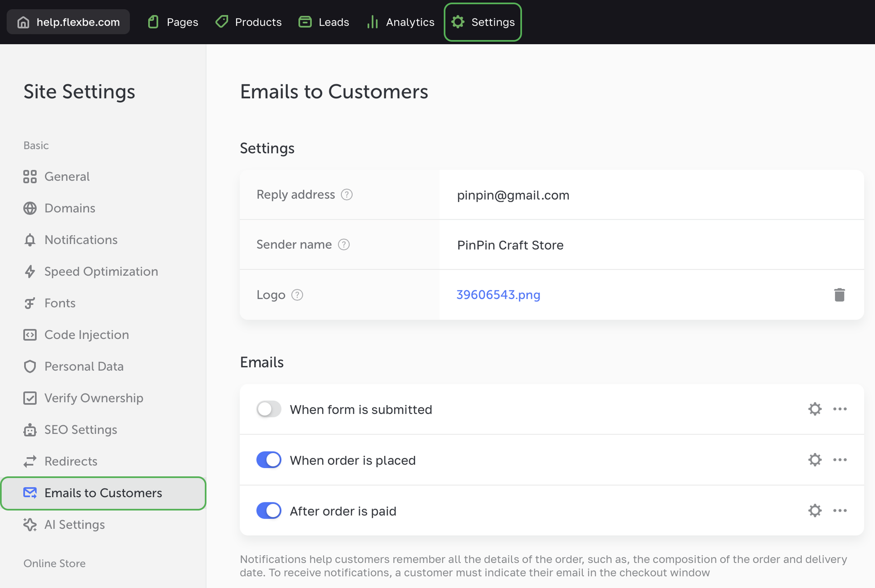The image size is (875, 588).
Task: Show help tooltip for Sender name
Action: tap(344, 245)
